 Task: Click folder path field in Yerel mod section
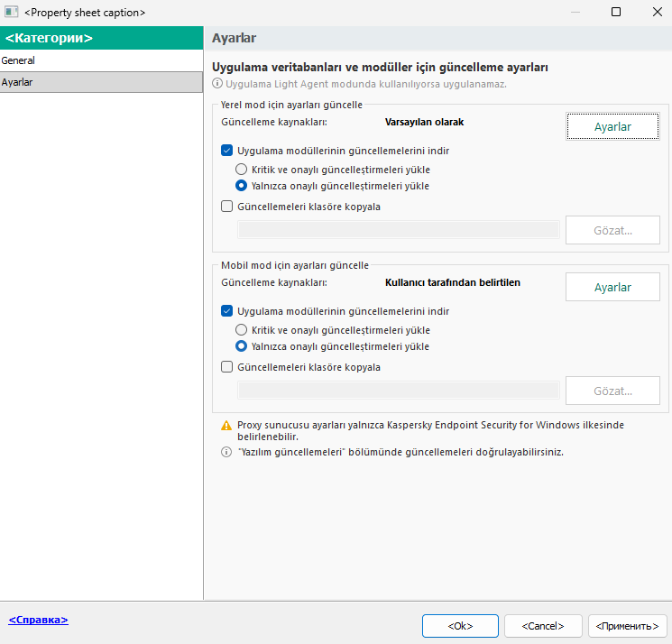click(x=398, y=230)
